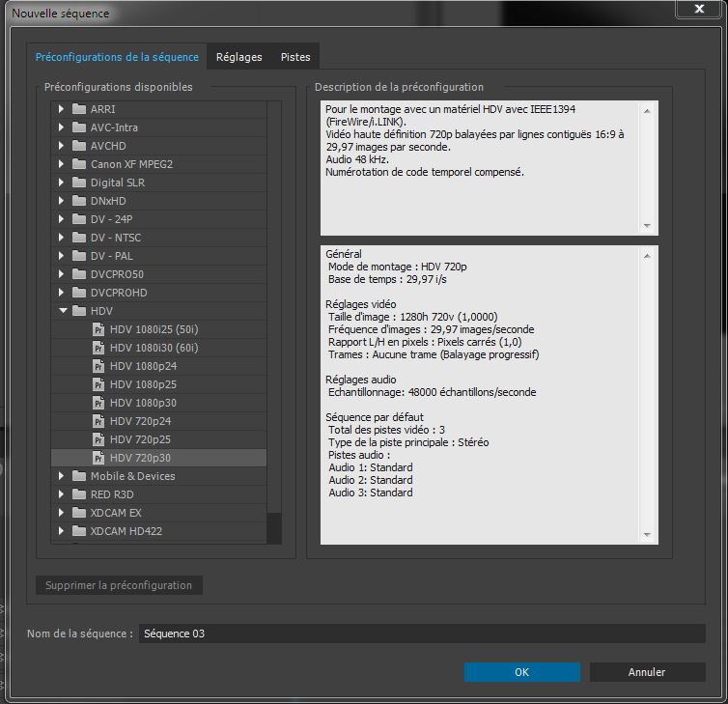Expand the RED R3D presets folder
The height and width of the screenshot is (704, 728).
point(61,494)
